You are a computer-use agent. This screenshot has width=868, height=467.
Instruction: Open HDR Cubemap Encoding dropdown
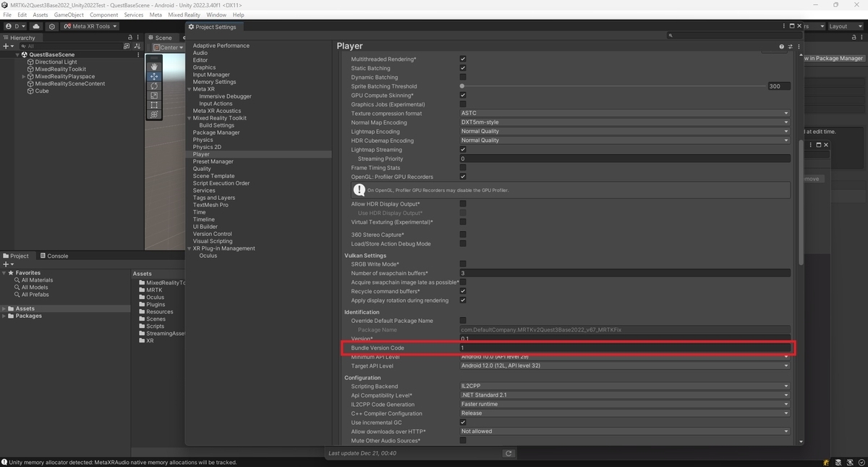(x=625, y=140)
